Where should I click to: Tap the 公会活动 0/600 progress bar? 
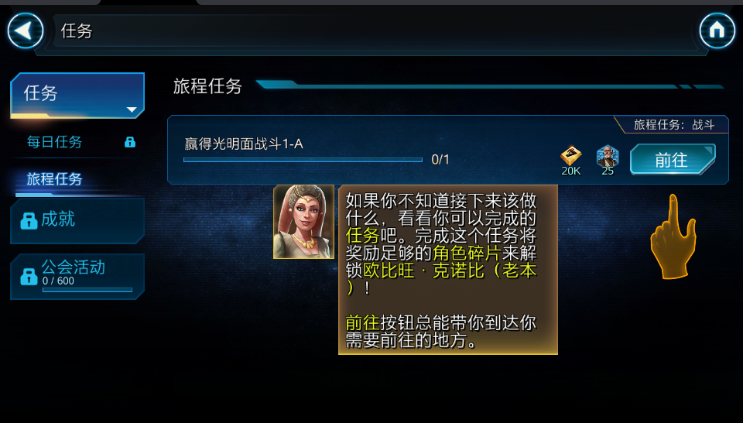[87, 290]
